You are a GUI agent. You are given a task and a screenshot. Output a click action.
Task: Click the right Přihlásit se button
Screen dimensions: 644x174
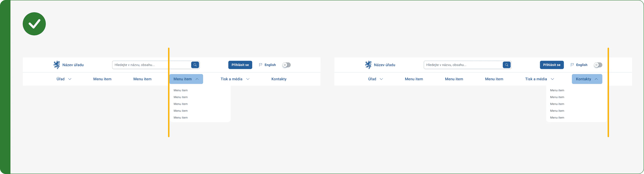pyautogui.click(x=552, y=65)
